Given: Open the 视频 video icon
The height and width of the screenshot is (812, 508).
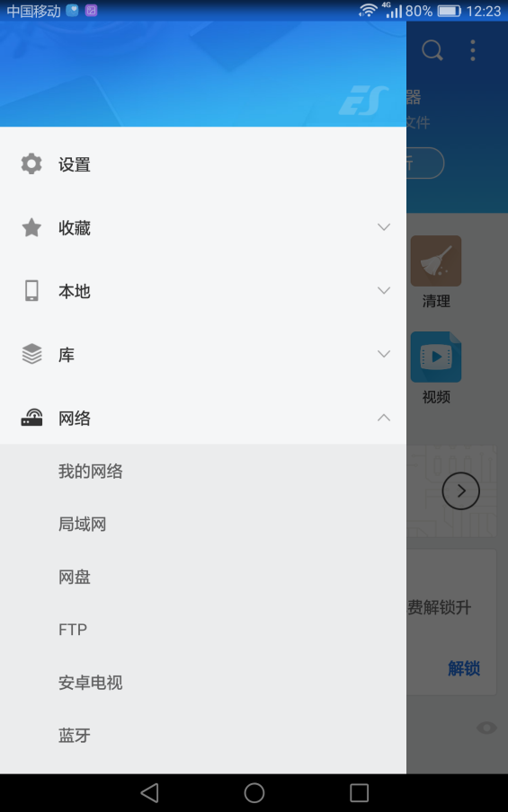Looking at the screenshot, I should [x=436, y=357].
